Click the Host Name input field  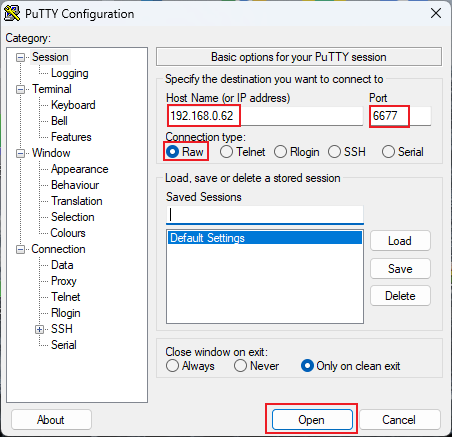[265, 116]
